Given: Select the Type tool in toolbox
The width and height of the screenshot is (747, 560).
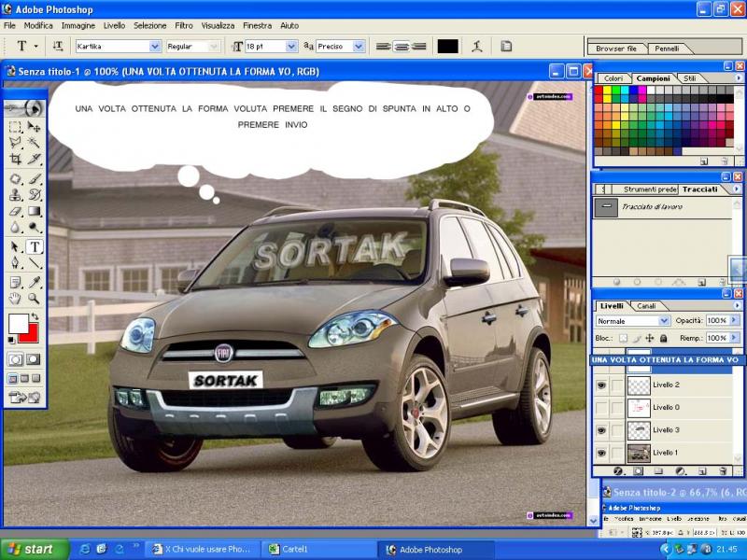Looking at the screenshot, I should (x=35, y=246).
